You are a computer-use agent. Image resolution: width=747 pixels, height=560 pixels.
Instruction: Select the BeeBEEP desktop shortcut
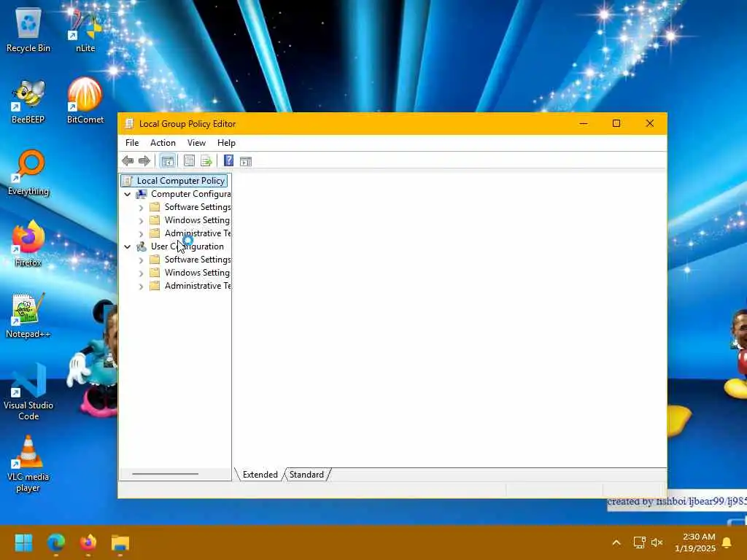[28, 101]
